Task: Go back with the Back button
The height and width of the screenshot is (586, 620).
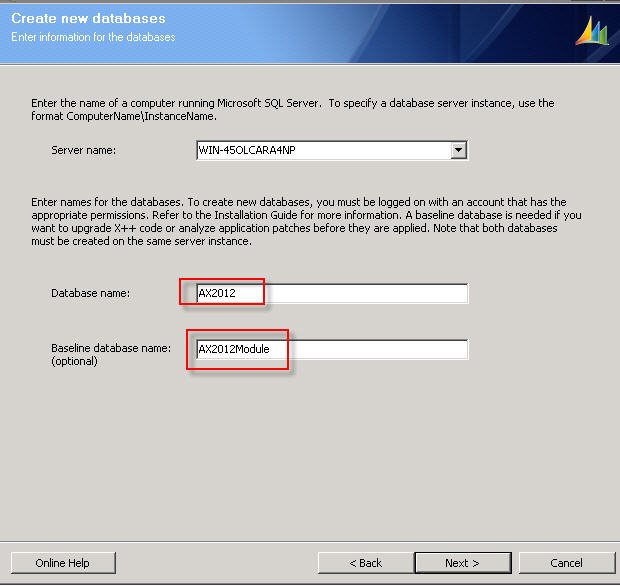Action: (366, 563)
